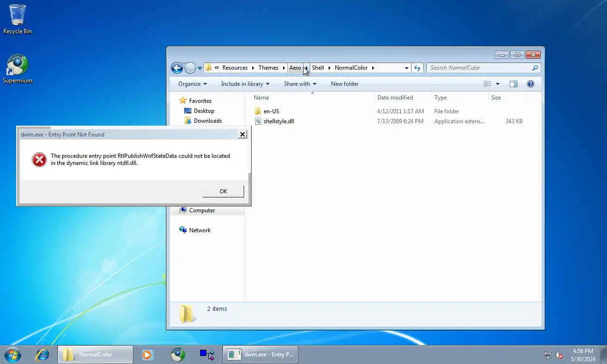
Task: Launch Internet Explorer from the taskbar
Action: [x=42, y=355]
